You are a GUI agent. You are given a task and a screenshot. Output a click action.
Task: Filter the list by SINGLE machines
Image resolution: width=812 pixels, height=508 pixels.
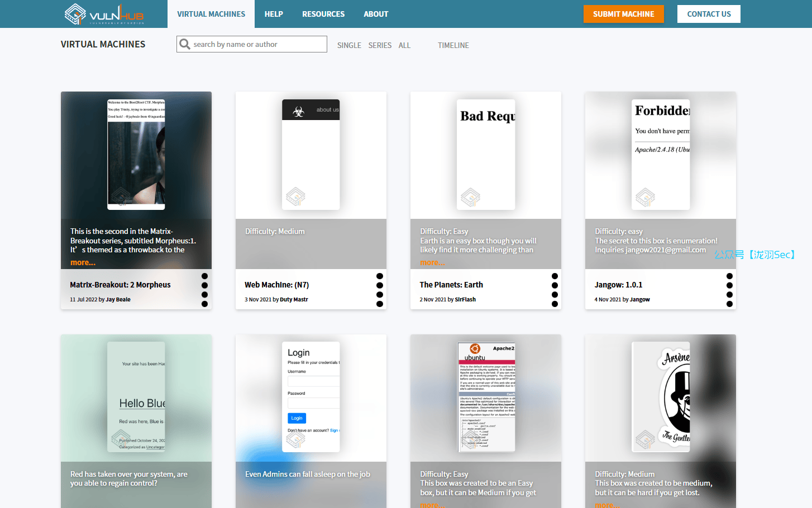click(349, 45)
